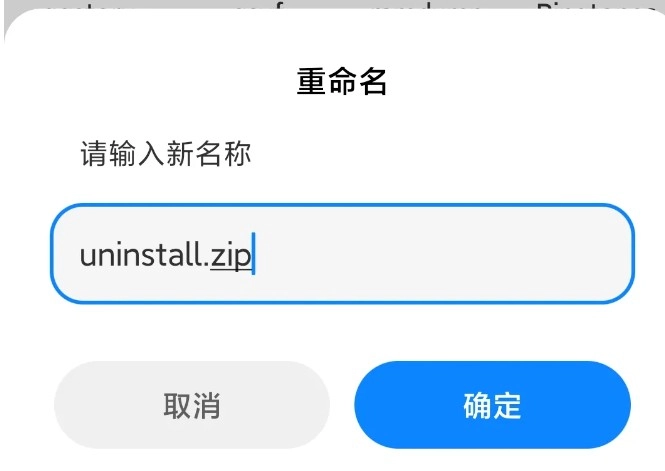Viewport: 665px width, 471px height.
Task: Tap dimmed background above the dialog
Action: (339, 3)
